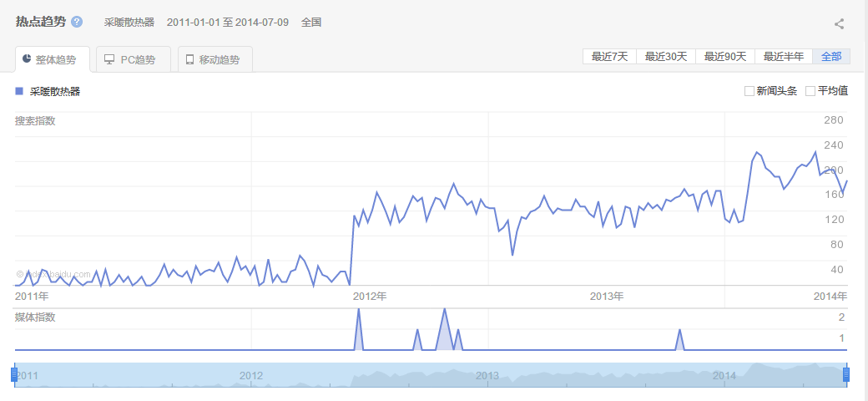The image size is (868, 401).
Task: Switch to the PC趋势 tab
Action: tap(134, 60)
